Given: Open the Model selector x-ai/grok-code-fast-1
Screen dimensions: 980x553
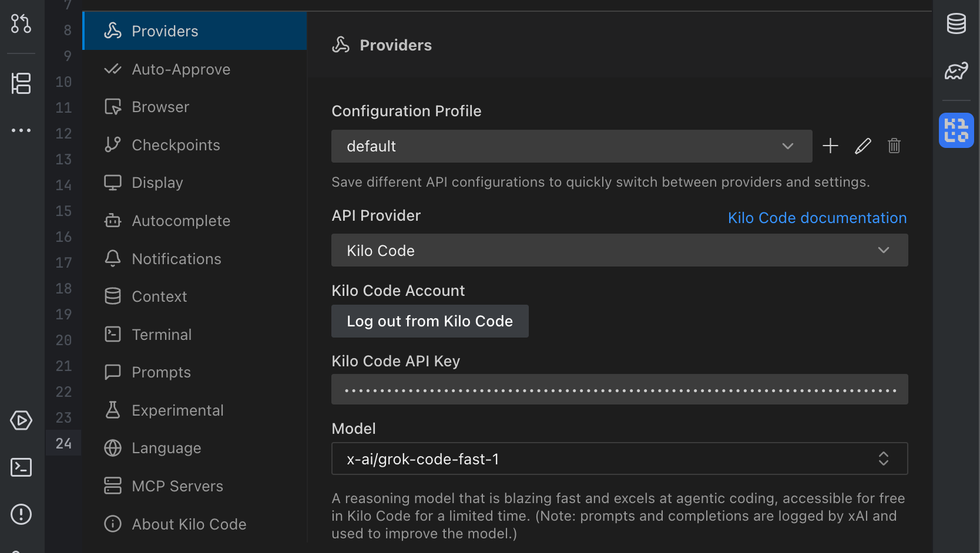Looking at the screenshot, I should coord(620,458).
